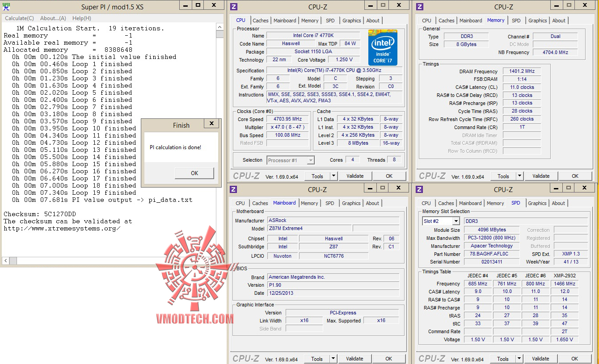Click the SPD manufacturer field 'Apacer Technology'
This screenshot has width=599, height=364.
coord(492,246)
